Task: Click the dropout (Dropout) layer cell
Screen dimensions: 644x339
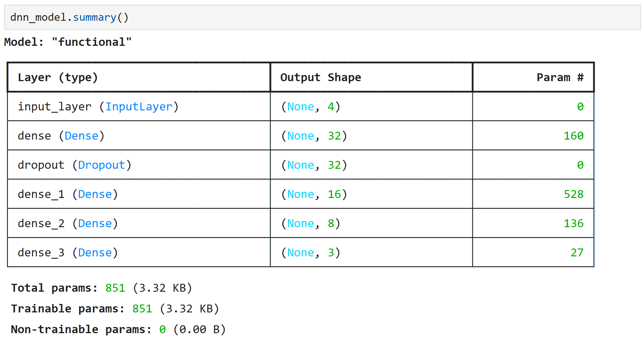Action: coord(74,165)
